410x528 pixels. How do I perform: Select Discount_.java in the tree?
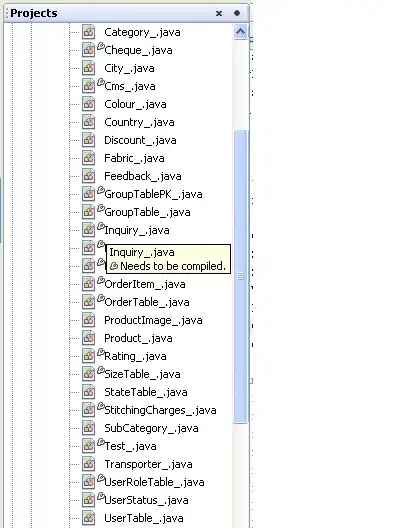point(140,140)
